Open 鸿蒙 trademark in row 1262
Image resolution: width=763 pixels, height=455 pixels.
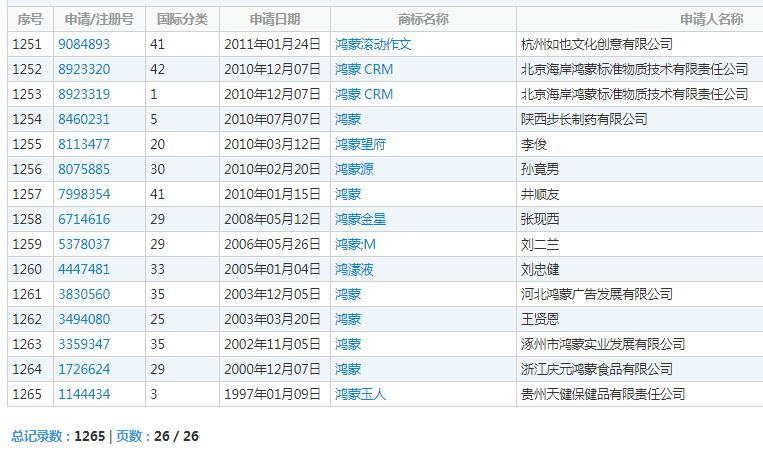[x=348, y=319]
